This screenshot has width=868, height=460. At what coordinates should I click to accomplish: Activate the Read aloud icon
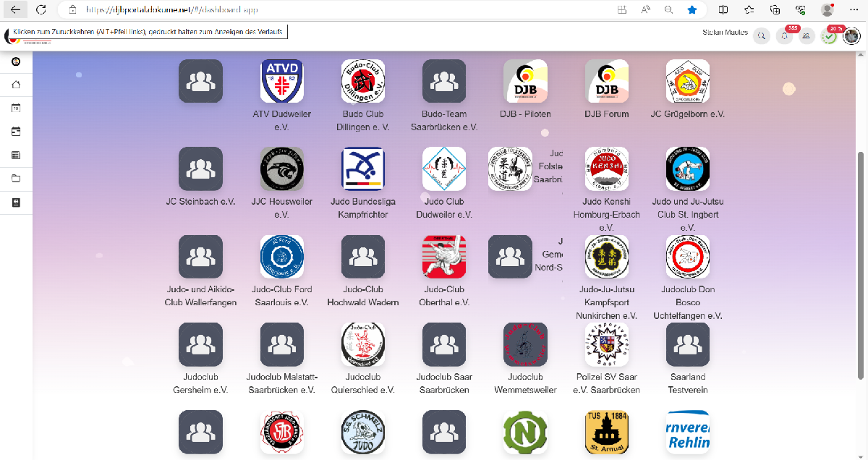pos(645,9)
